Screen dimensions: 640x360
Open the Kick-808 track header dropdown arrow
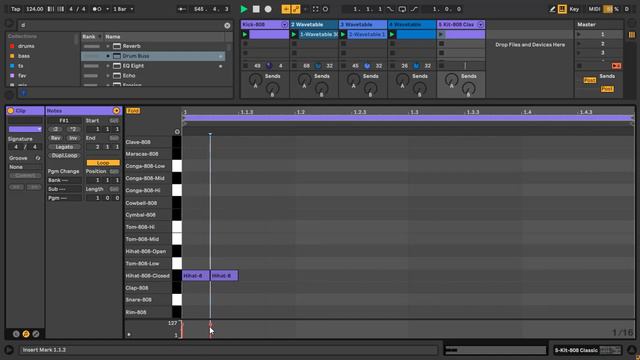click(284, 25)
